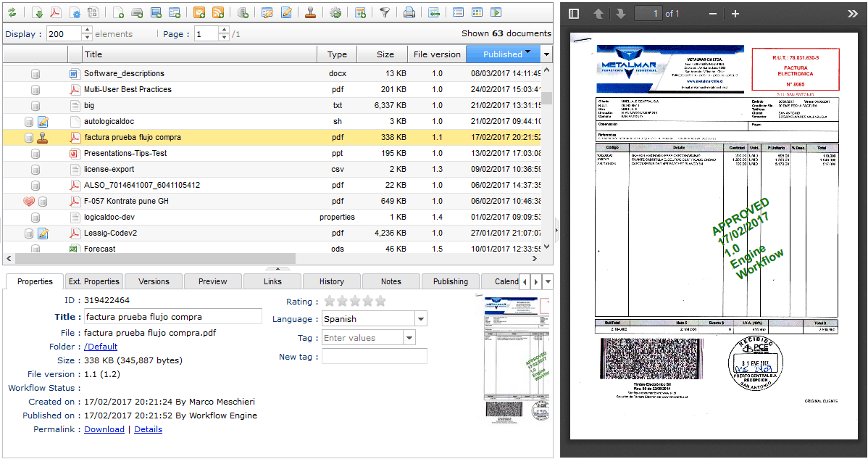Go to previous page in PDF viewer

[x=598, y=14]
